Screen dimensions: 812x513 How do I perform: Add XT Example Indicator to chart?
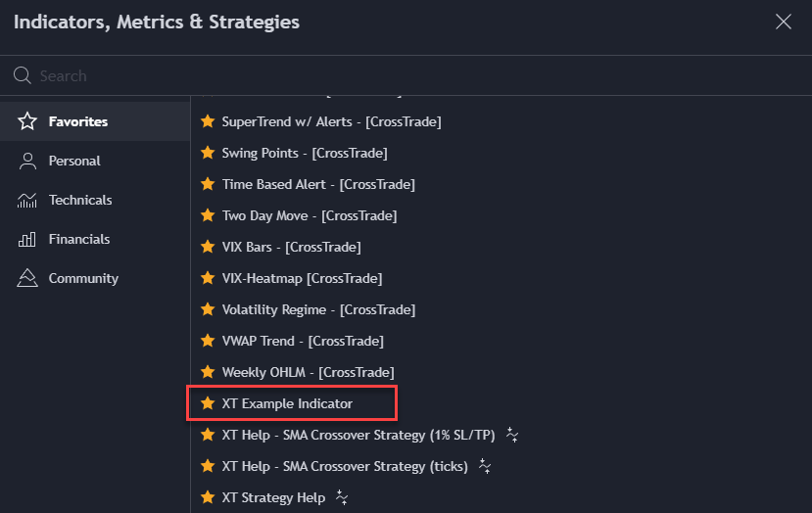pos(287,403)
